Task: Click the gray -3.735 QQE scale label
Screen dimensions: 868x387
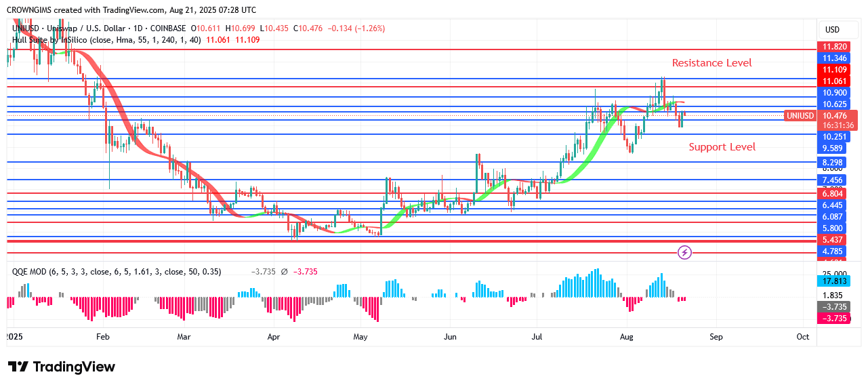Action: click(833, 307)
